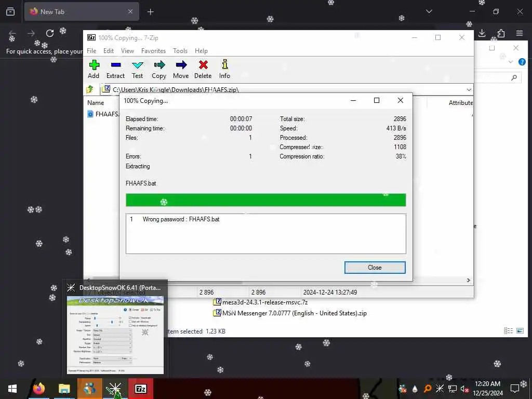The height and width of the screenshot is (399, 532).
Task: Click the 7-Zip taskbar icon
Action: point(140,389)
